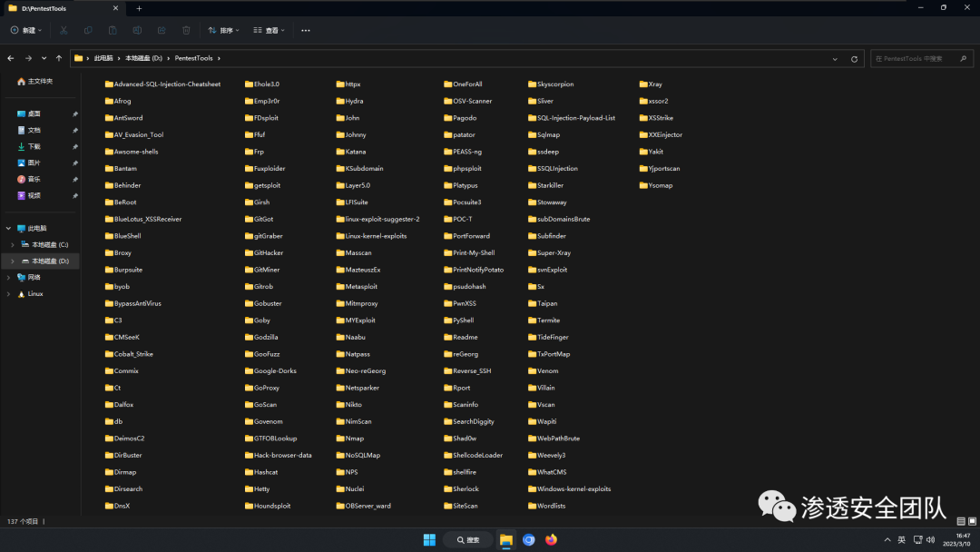Image resolution: width=980 pixels, height=552 pixels.
Task: Click the Cut scissors icon in toolbar
Action: 64,30
